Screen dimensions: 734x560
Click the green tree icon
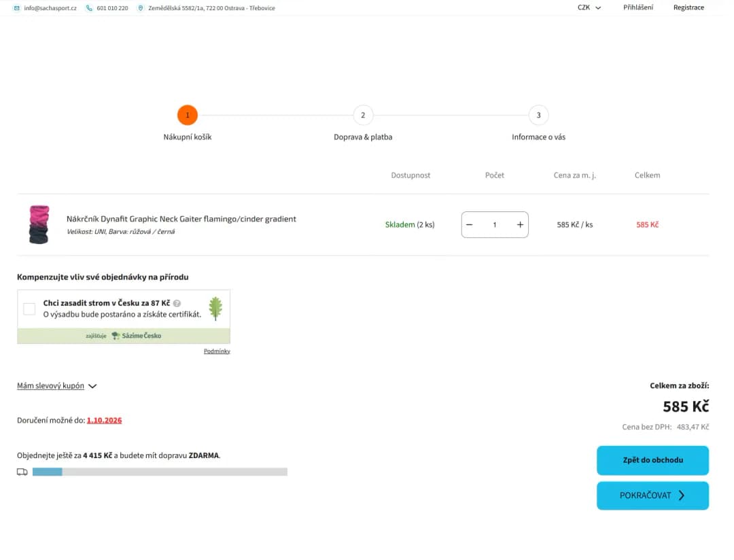coord(215,309)
